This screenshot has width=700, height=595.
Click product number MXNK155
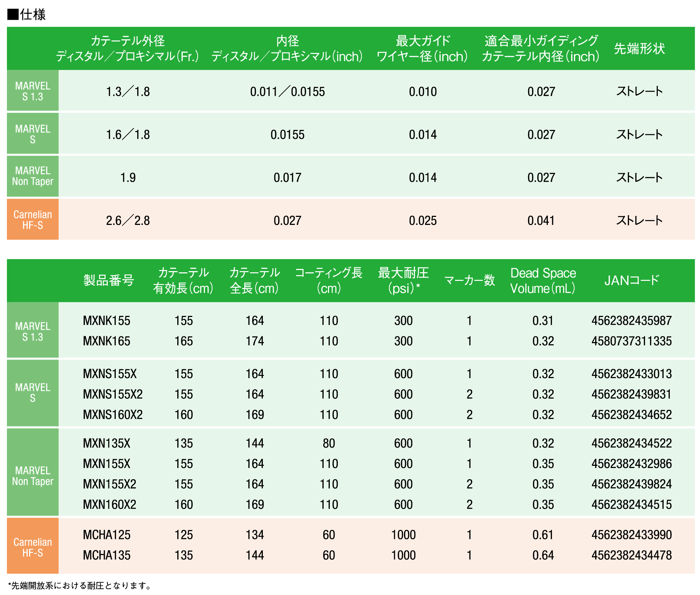(106, 321)
